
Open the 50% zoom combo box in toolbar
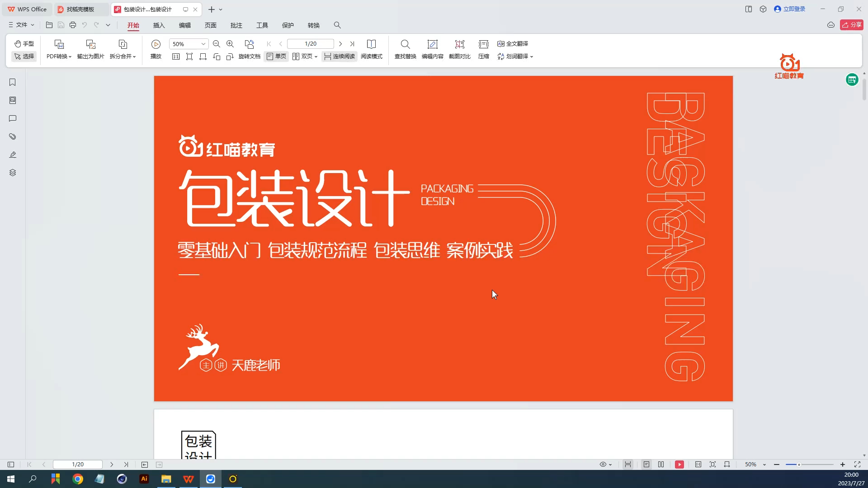coord(189,44)
